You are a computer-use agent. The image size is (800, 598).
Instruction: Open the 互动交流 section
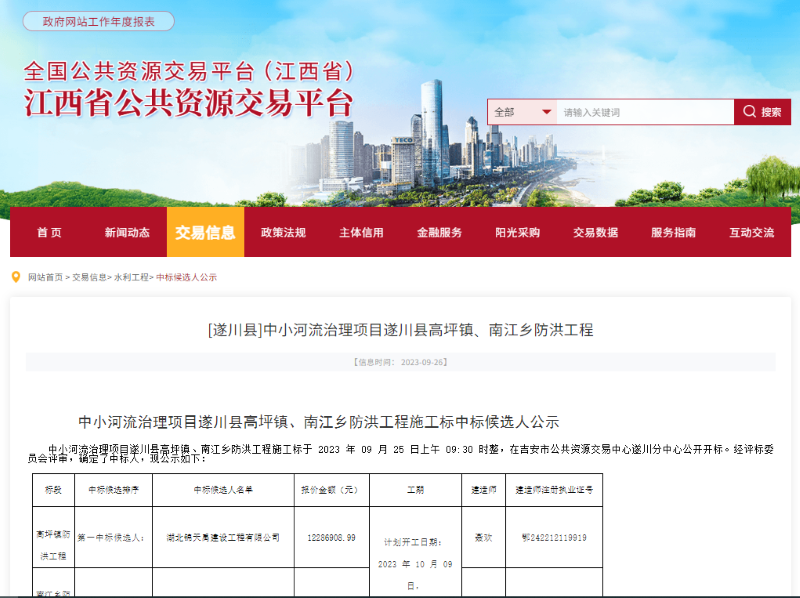click(752, 232)
